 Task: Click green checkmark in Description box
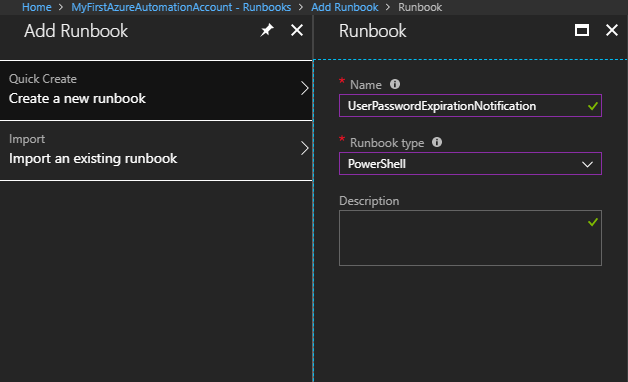pos(593,222)
